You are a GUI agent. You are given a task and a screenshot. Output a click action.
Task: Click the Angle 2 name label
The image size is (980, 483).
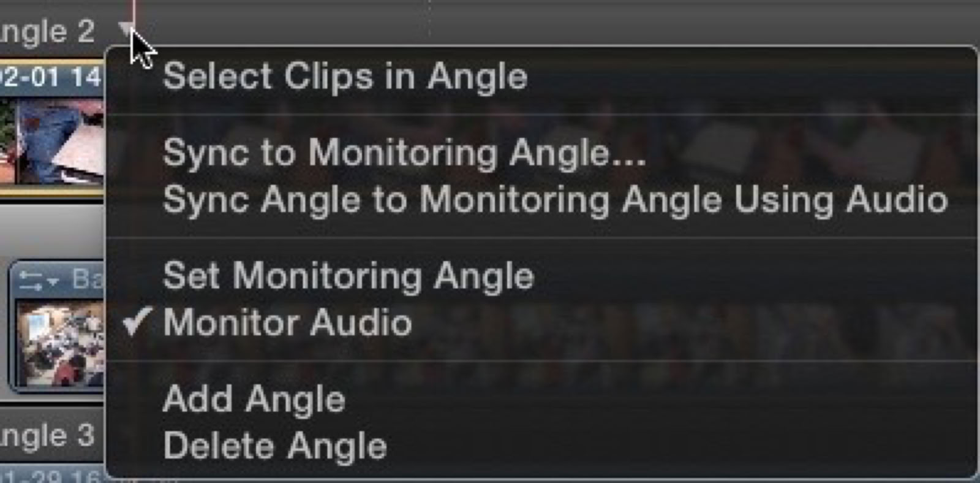click(x=48, y=31)
